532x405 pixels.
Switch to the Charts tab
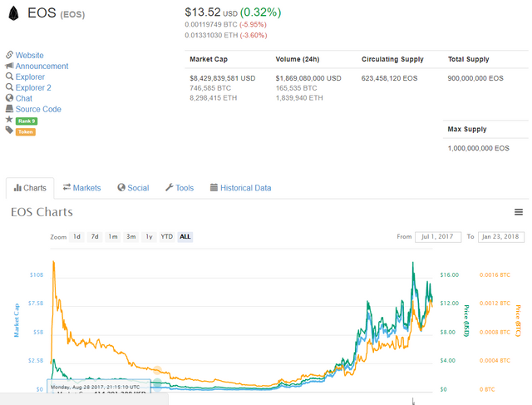[30, 188]
